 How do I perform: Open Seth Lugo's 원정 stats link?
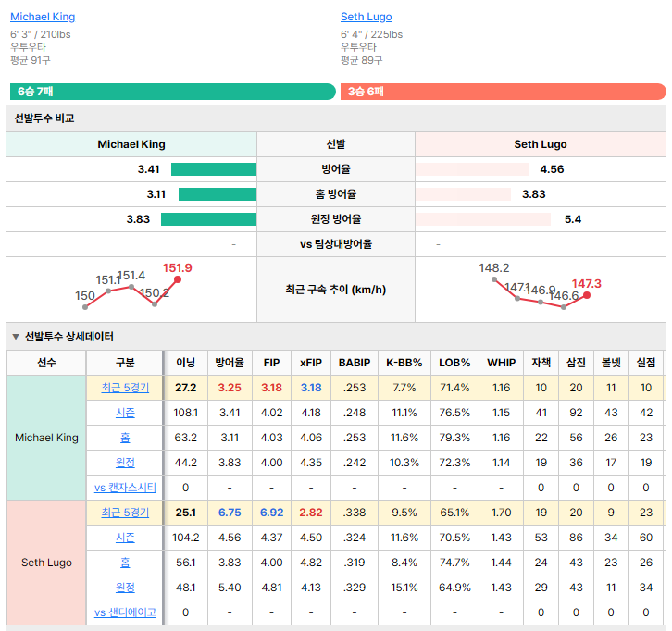coord(125,588)
